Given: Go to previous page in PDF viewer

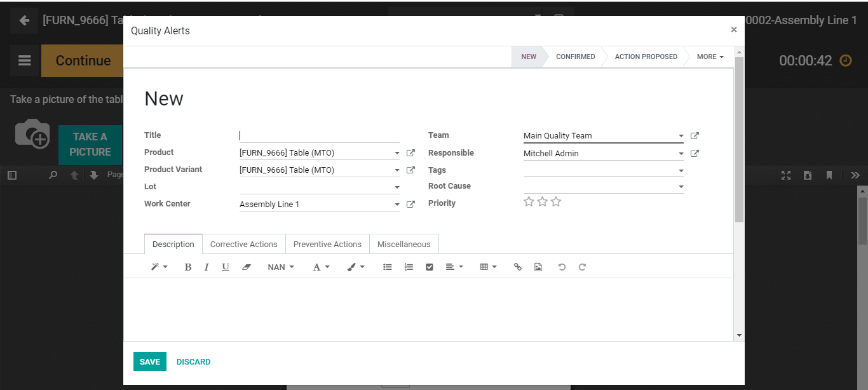Looking at the screenshot, I should (74, 175).
